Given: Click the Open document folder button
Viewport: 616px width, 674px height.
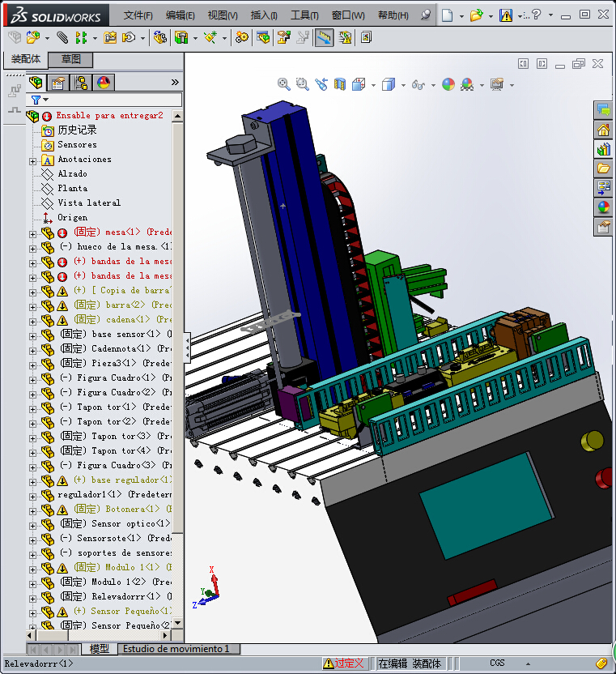Looking at the screenshot, I should pos(476,15).
